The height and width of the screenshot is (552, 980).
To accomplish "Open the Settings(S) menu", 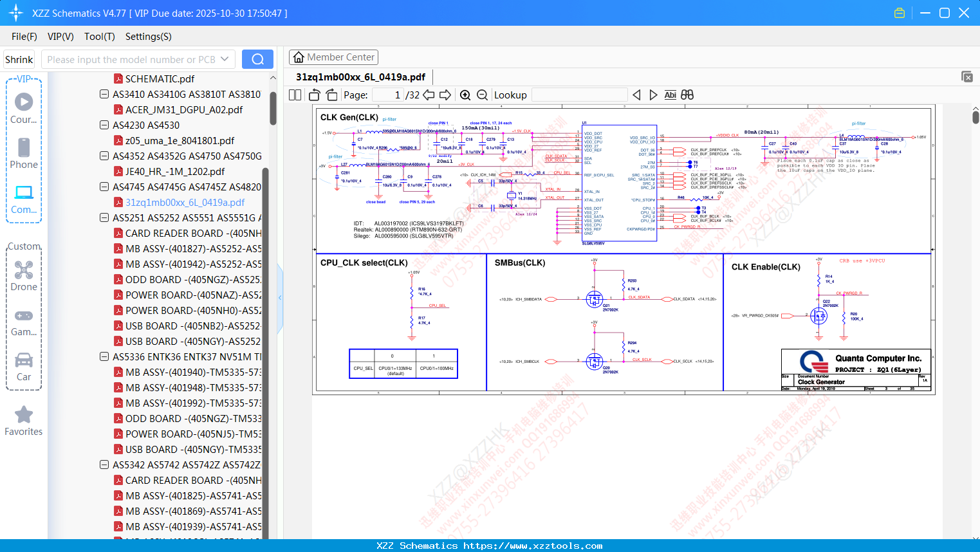I will [148, 37].
